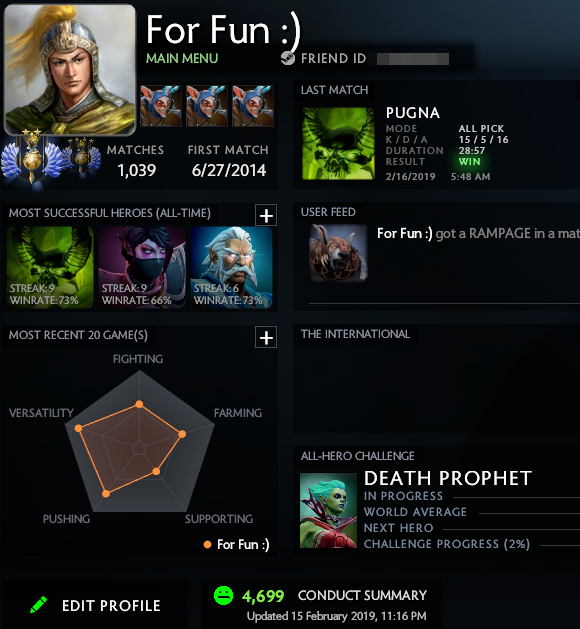Click the small Battle Cup trophy badge

81,154
